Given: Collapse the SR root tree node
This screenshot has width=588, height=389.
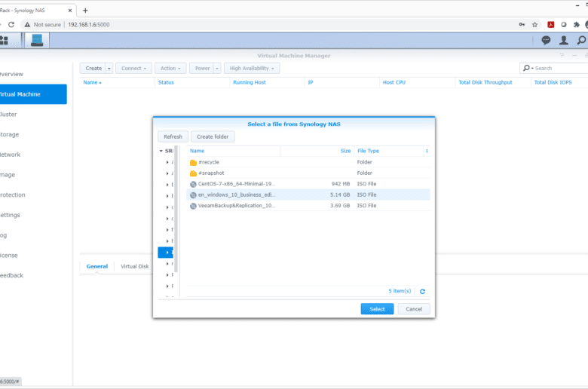Looking at the screenshot, I should 161,151.
